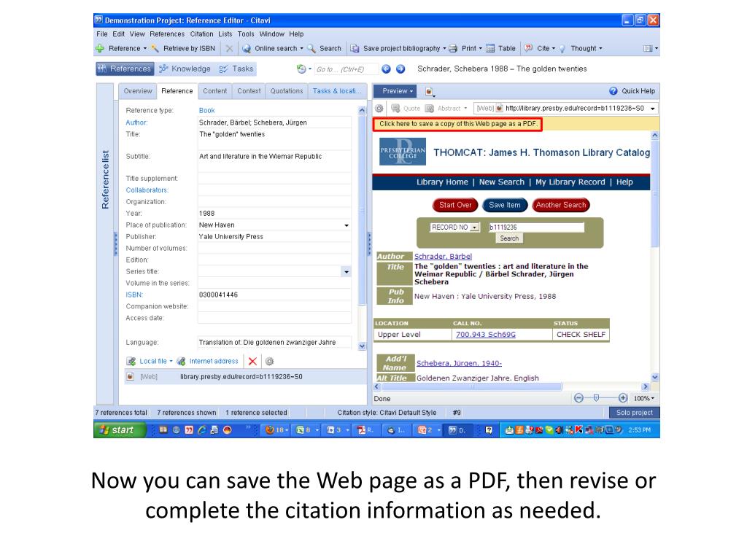Click the save Web page as PDF bar
The height and width of the screenshot is (560, 747).
coord(458,124)
